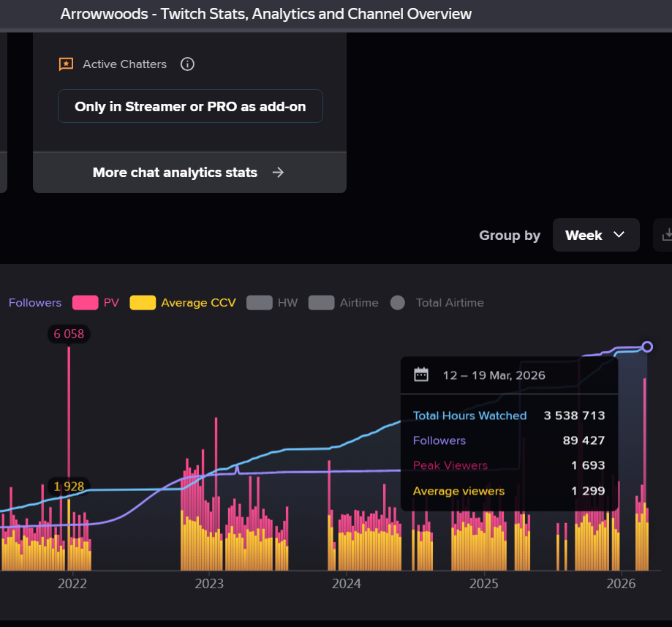This screenshot has height=627, width=672.
Task: Click the 1 928 average viewers label
Action: tap(69, 487)
